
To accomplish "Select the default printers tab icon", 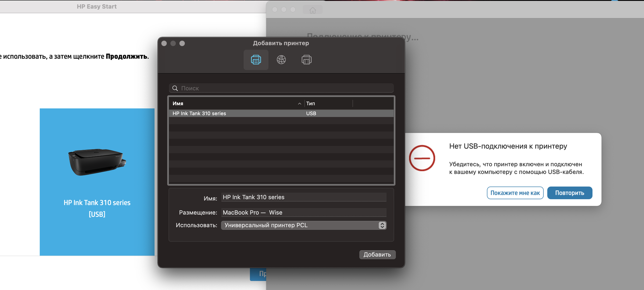I will click(256, 60).
